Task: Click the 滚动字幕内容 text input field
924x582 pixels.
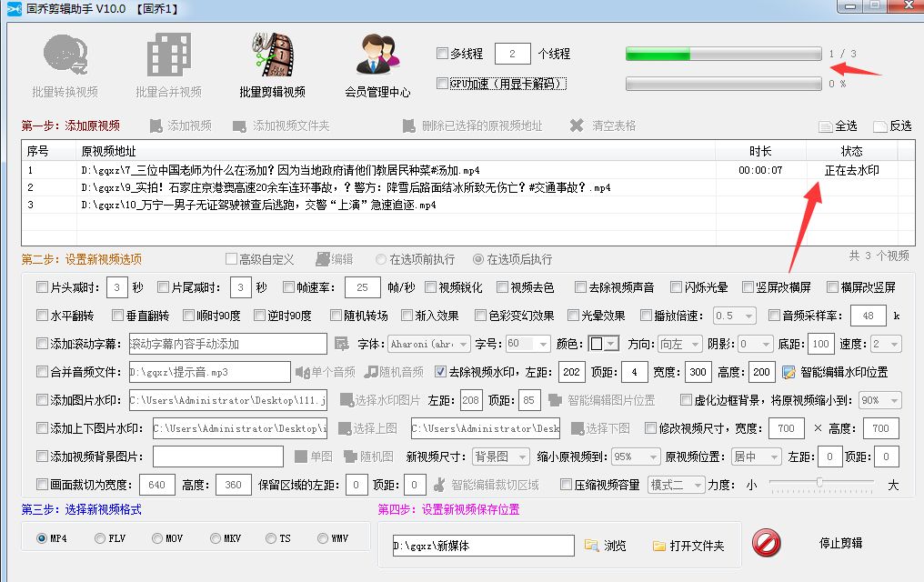Action: click(x=228, y=344)
